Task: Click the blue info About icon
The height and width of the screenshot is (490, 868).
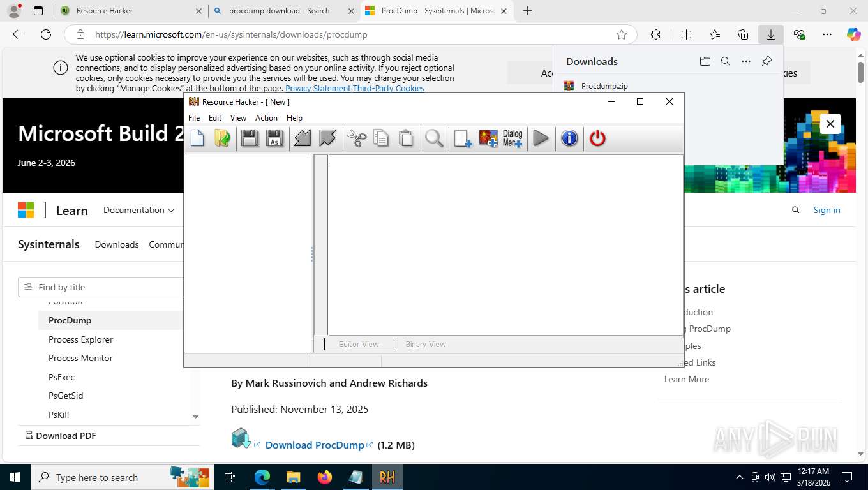Action: click(x=569, y=138)
